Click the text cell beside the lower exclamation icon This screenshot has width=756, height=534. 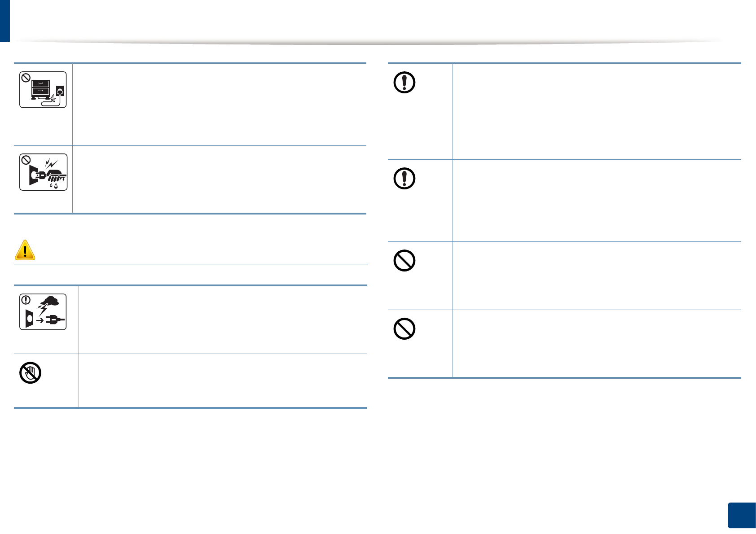597,201
